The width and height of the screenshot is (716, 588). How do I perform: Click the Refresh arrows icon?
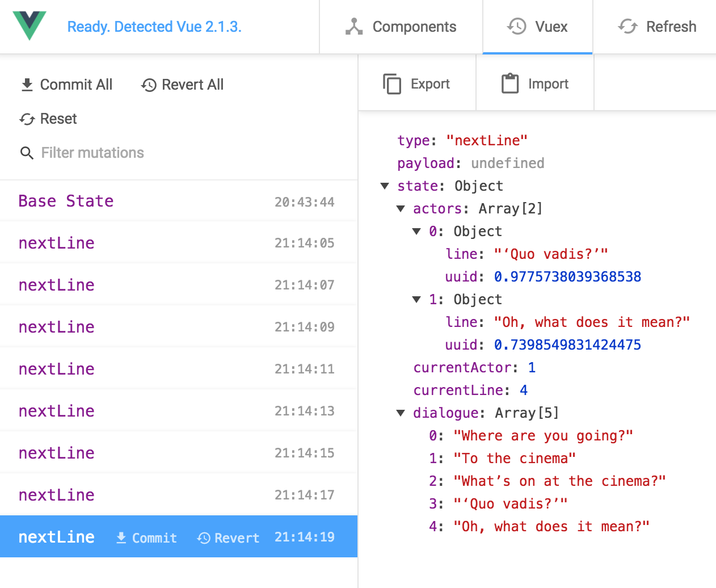tap(627, 27)
